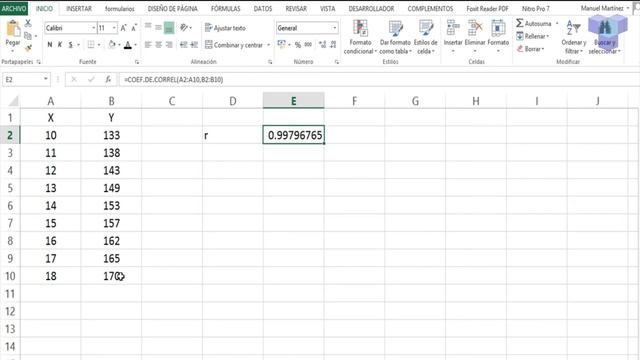Apply percent style format

point(298,44)
